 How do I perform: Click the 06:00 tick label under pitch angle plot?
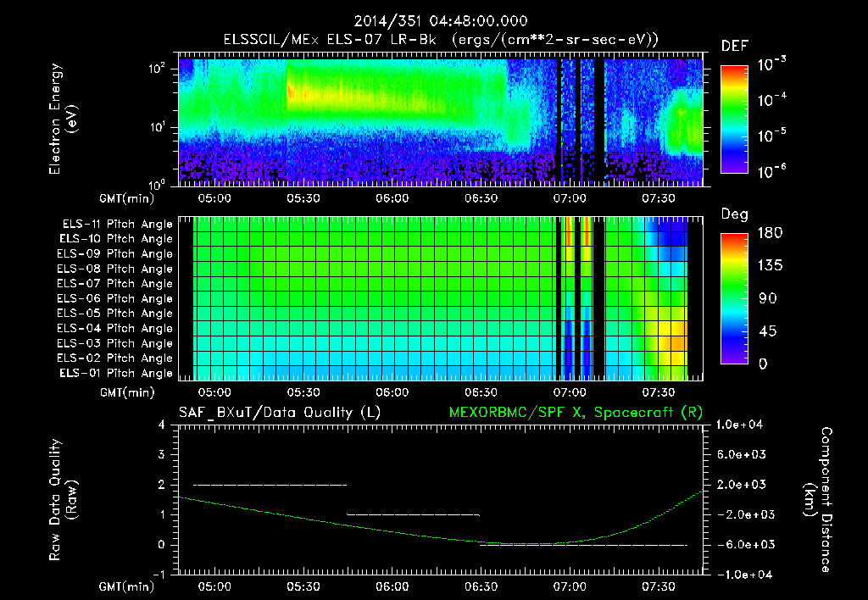pos(392,392)
